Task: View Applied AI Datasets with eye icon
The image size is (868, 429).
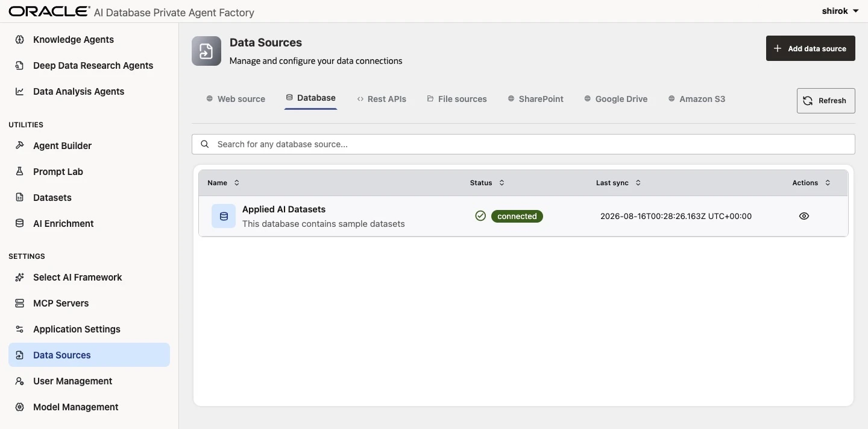Action: click(x=804, y=216)
